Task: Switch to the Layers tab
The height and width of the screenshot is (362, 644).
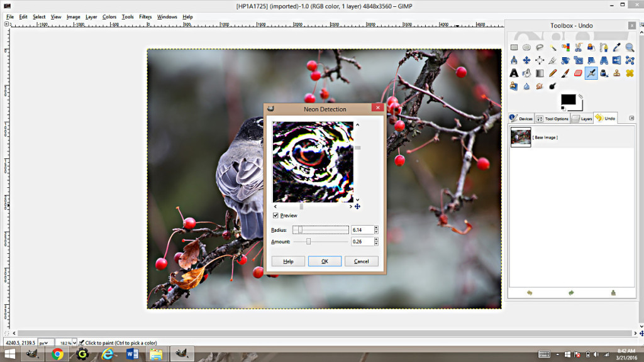Action: [582, 118]
